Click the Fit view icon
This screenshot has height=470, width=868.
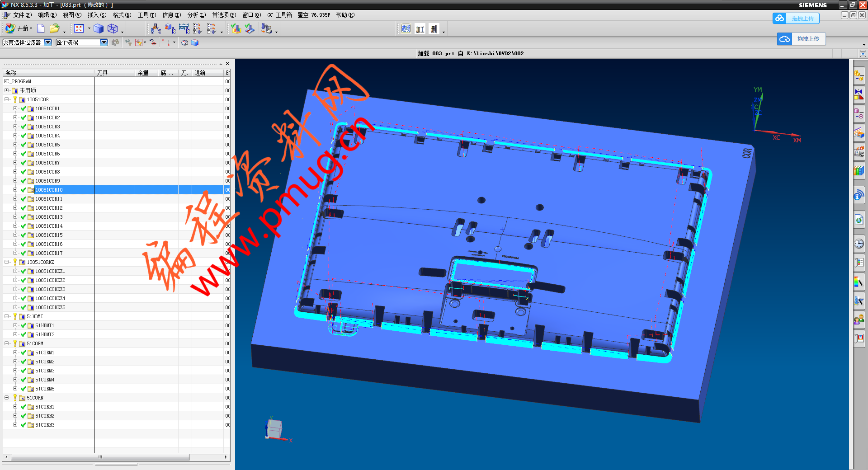[x=79, y=28]
